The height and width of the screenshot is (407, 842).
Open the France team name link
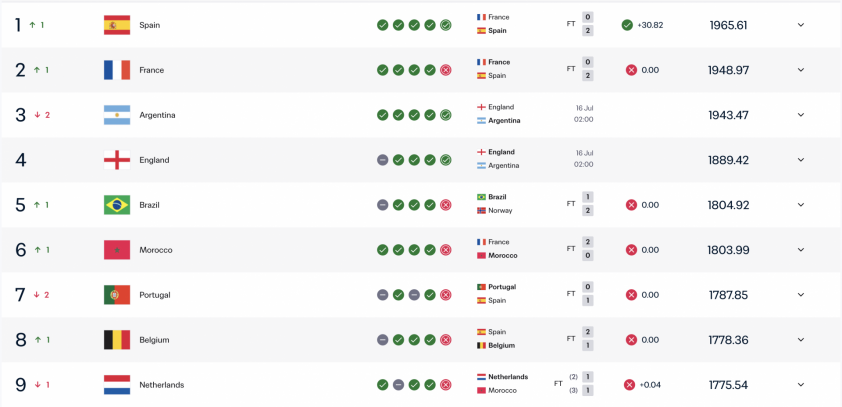coord(151,70)
